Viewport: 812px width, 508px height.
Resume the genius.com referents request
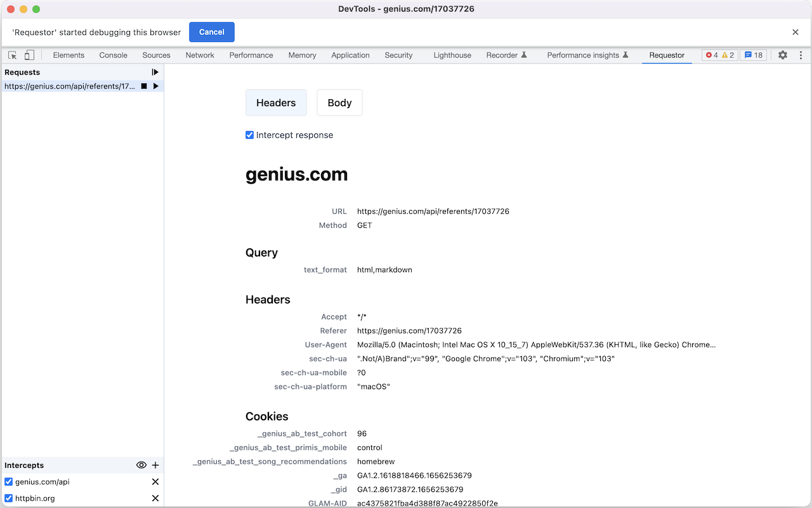(156, 86)
